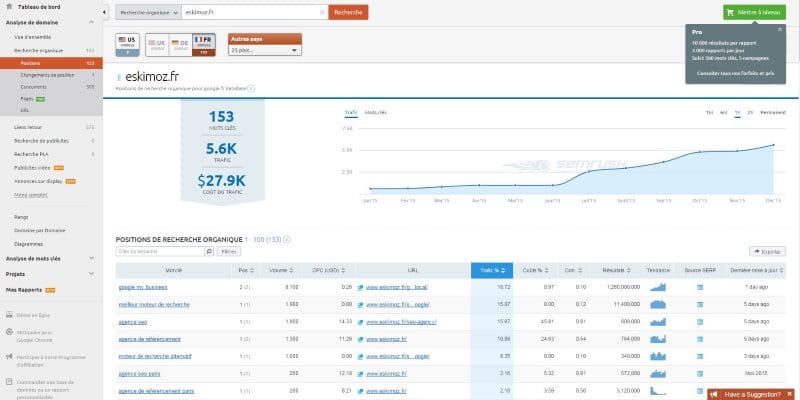Screen dimensions: 800x400
Task: Select the US database flag
Action: (x=128, y=44)
